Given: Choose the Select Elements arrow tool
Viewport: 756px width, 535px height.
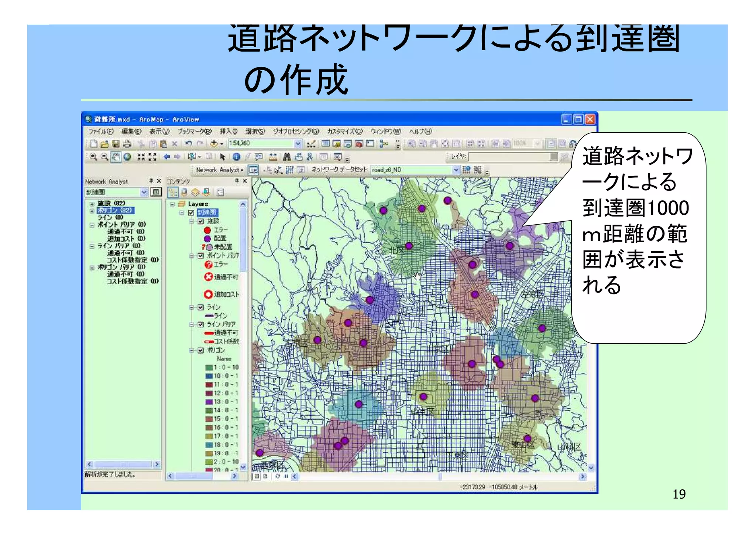Looking at the screenshot, I should pos(222,157).
